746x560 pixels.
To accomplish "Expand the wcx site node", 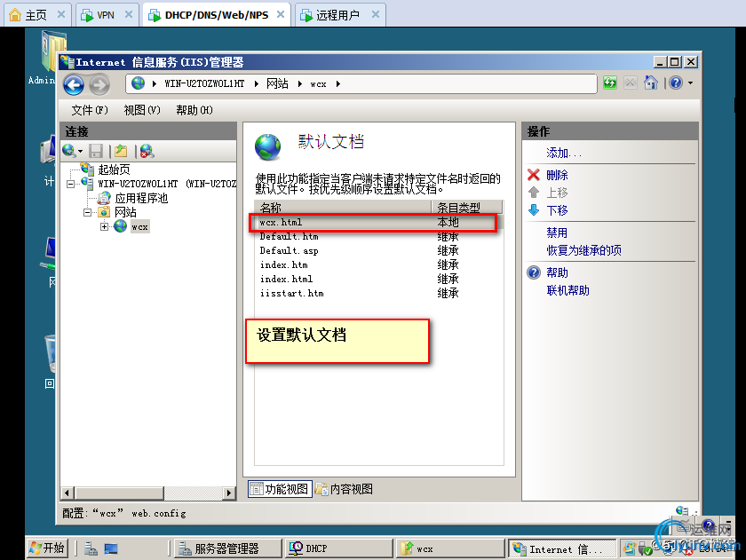I will click(x=104, y=227).
